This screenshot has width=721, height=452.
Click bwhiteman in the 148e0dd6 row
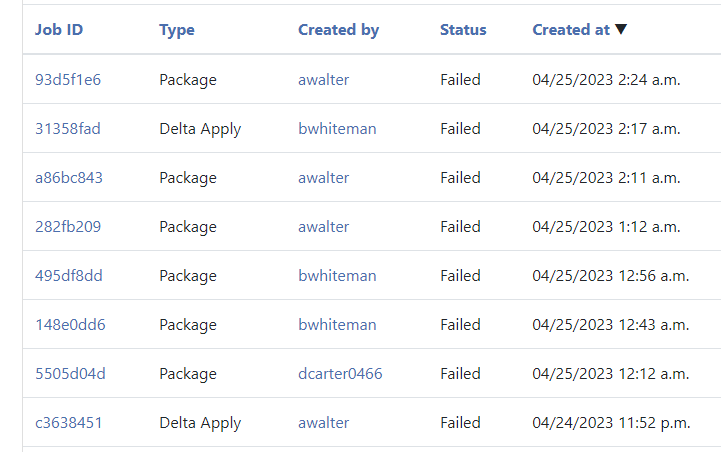click(x=337, y=325)
